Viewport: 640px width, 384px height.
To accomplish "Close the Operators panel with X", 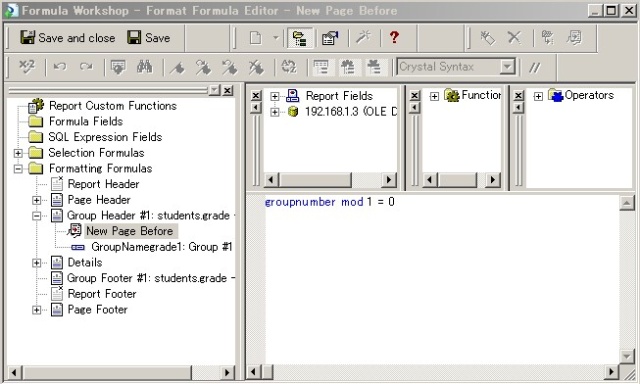I will coord(518,95).
